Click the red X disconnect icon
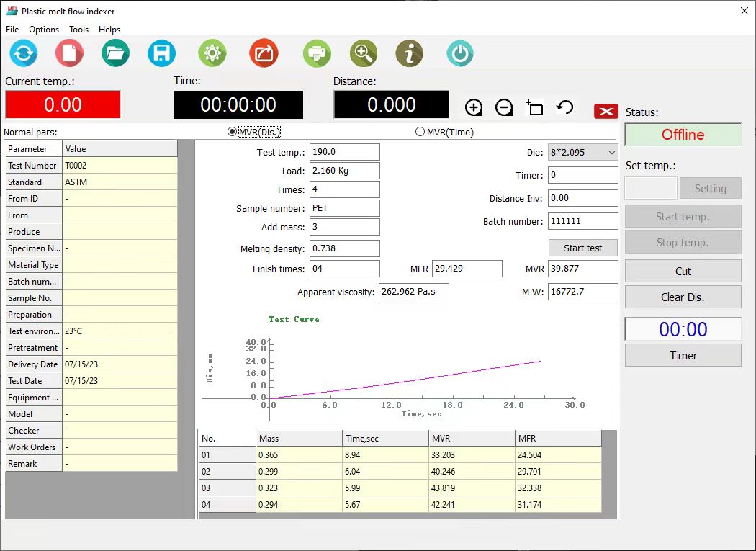The width and height of the screenshot is (756, 551). (x=606, y=111)
